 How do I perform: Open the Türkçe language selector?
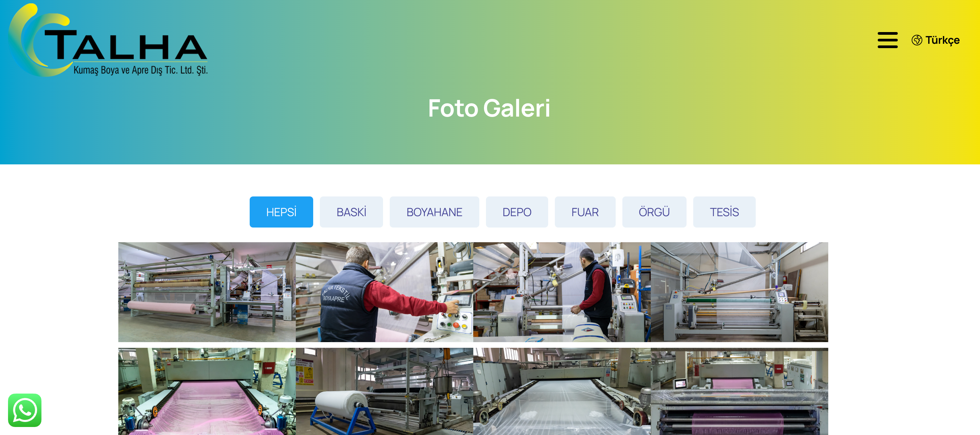[x=936, y=40]
